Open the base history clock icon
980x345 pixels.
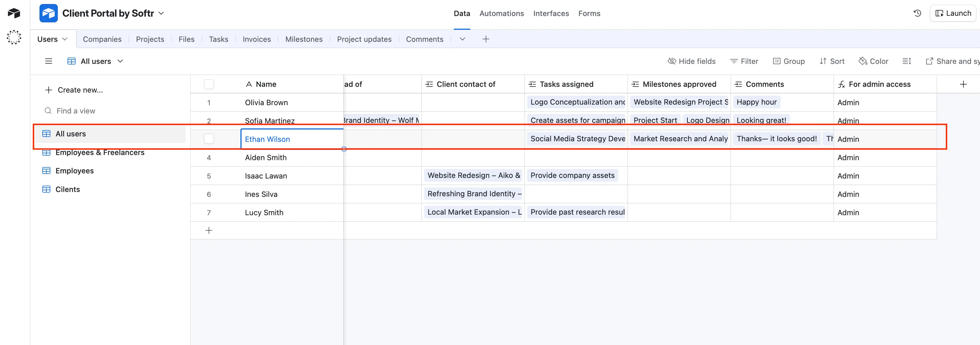[917, 13]
